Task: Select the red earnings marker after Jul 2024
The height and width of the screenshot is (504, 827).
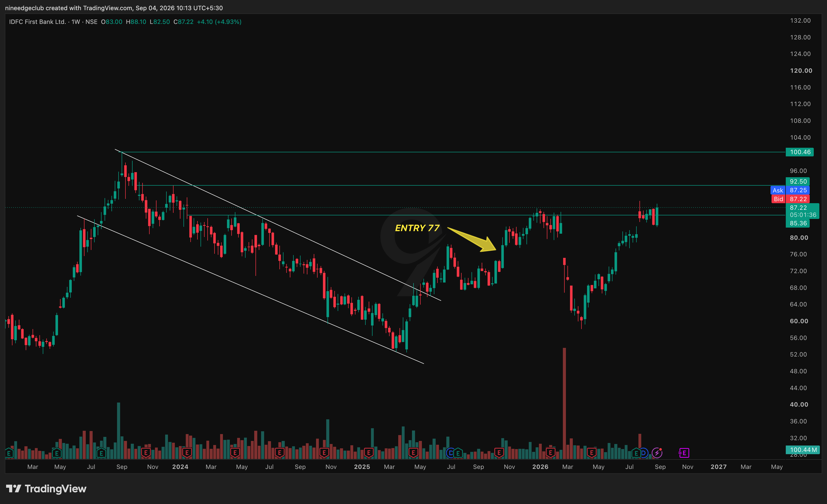Action: pyautogui.click(x=279, y=453)
